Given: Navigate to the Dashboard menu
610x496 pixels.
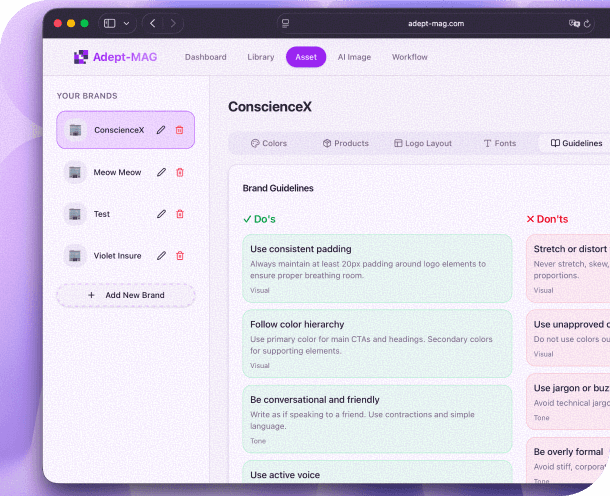Looking at the screenshot, I should pos(205,57).
